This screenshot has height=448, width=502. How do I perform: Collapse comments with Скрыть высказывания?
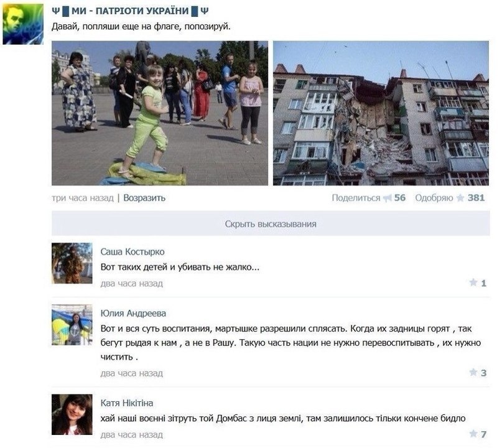271,223
